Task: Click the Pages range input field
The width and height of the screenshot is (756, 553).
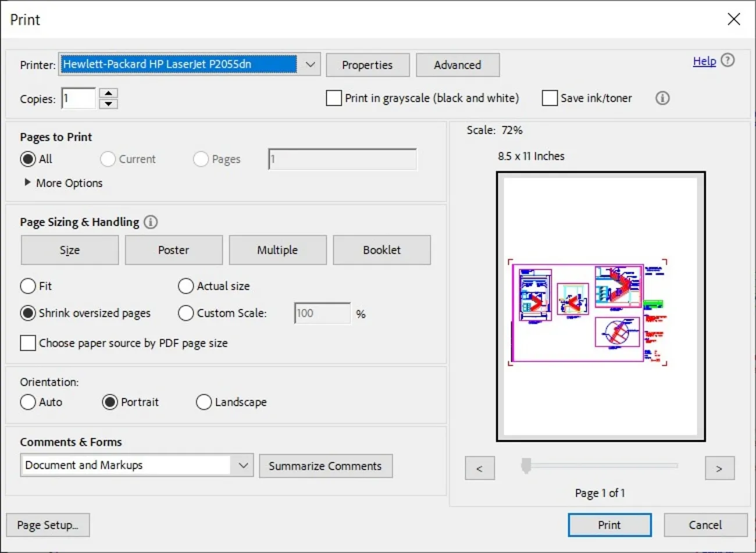Action: (x=343, y=159)
